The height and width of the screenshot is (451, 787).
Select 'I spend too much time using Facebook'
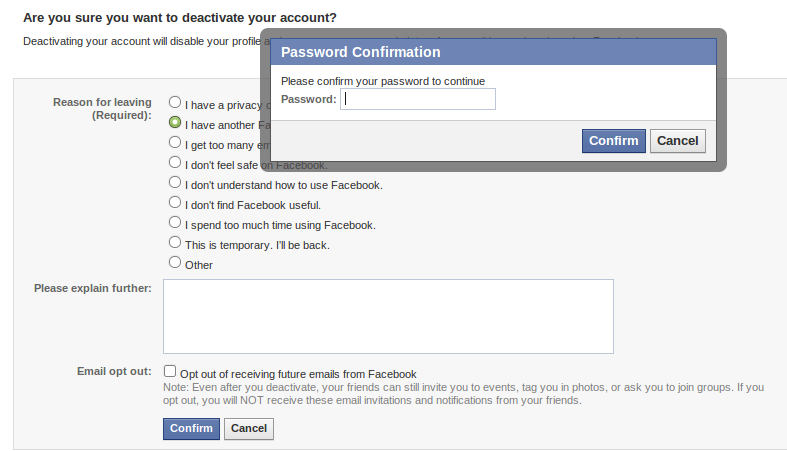[x=175, y=223]
